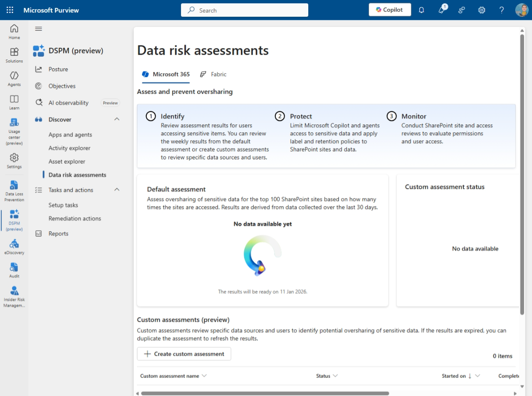Launch Copilot from the header

[x=389, y=10]
